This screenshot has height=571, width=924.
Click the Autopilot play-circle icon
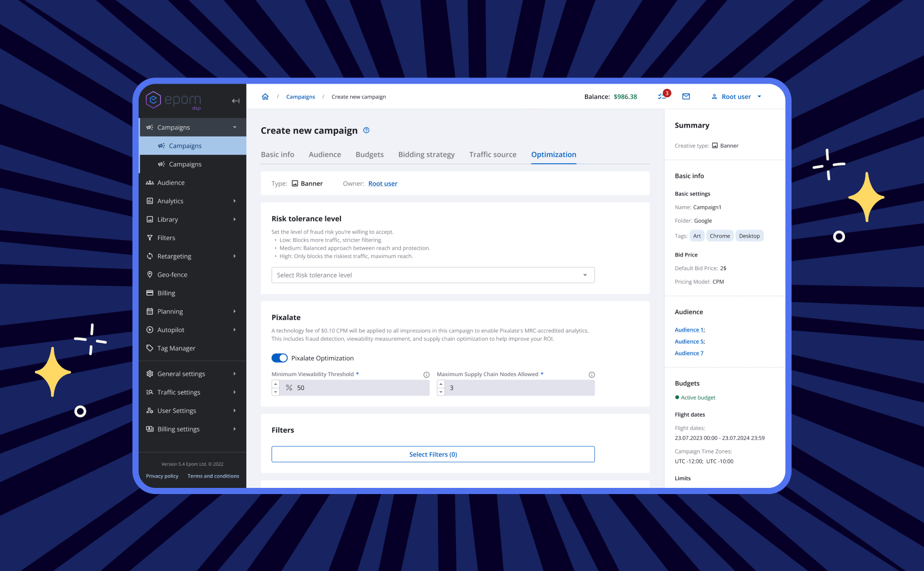click(x=150, y=330)
